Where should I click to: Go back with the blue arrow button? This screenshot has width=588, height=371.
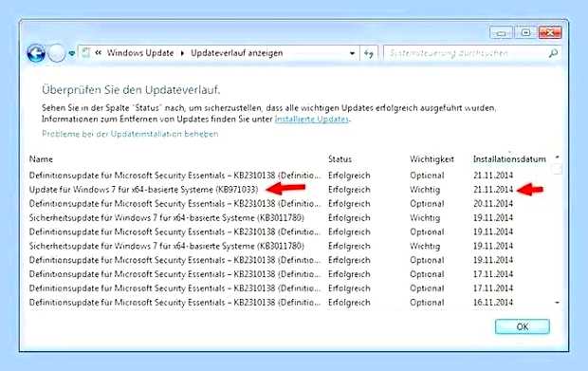point(36,53)
